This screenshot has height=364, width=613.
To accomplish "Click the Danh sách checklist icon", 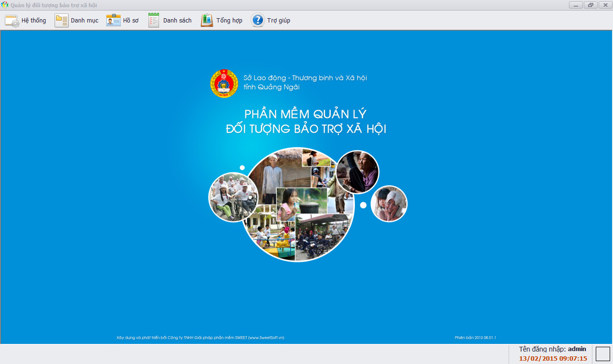I will click(154, 21).
